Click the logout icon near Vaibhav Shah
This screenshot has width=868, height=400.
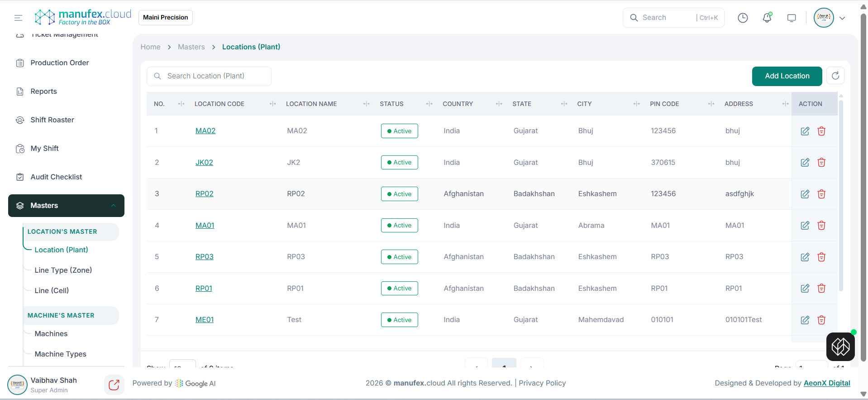tap(114, 385)
